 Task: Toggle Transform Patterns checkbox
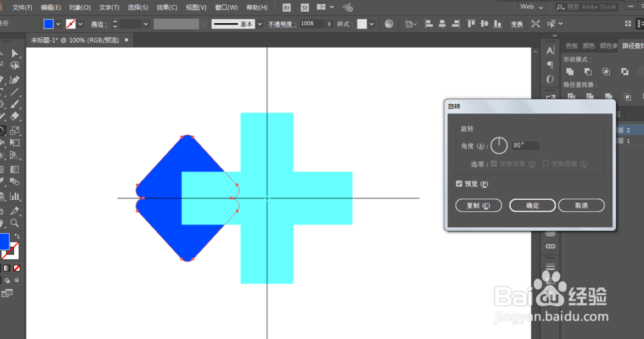545,164
